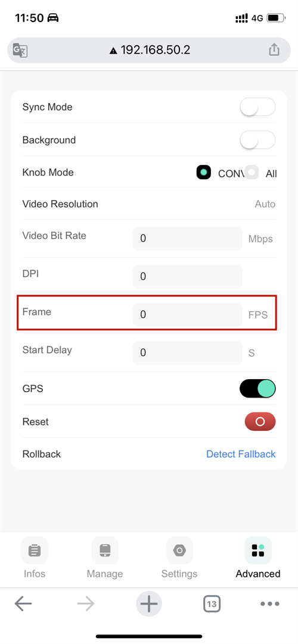Select the Advanced tab icon
298x644 pixels.
(257, 550)
